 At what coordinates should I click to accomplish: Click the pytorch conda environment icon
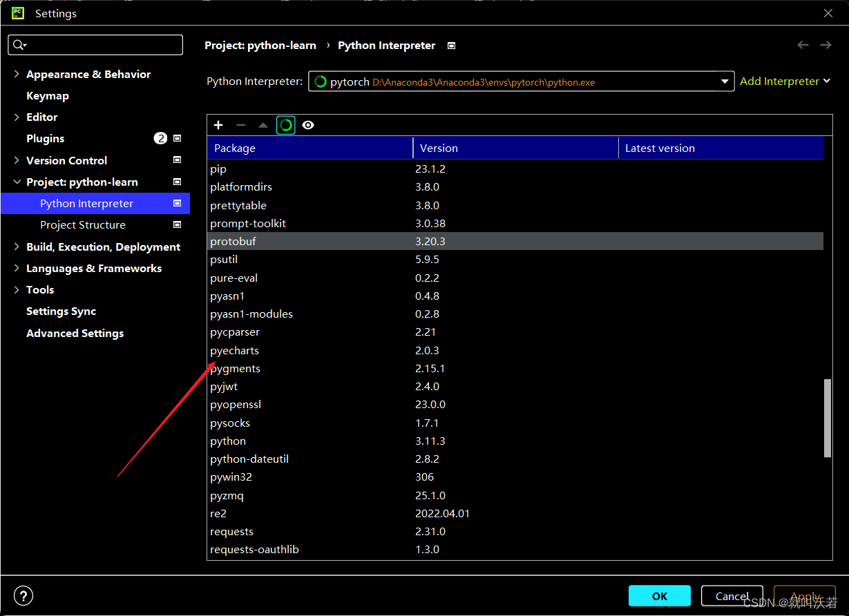click(x=320, y=81)
